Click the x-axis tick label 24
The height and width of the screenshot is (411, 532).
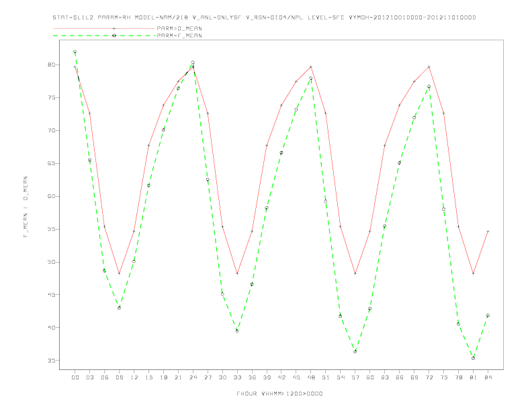tap(193, 377)
